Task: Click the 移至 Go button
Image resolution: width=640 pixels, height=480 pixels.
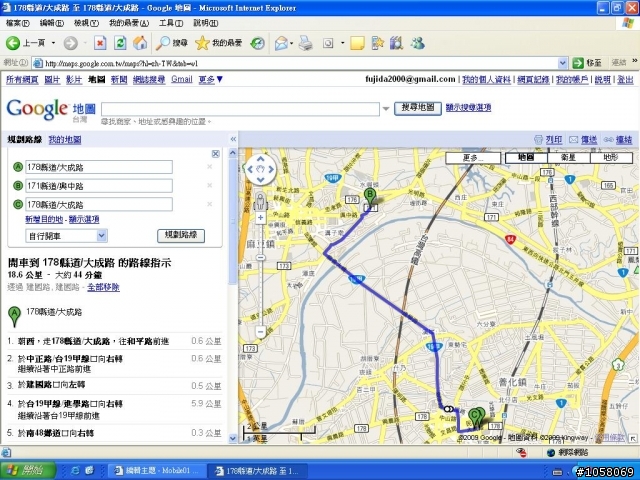Action: tap(587, 63)
